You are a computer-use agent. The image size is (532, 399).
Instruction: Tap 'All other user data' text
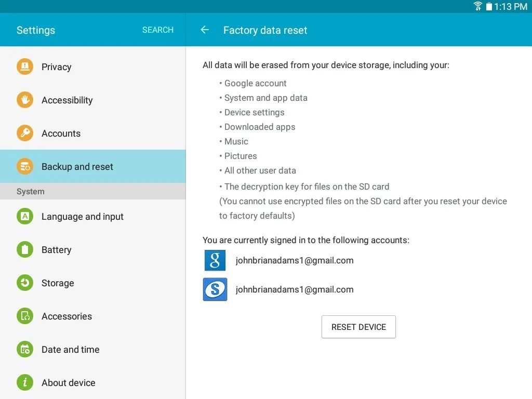click(x=260, y=170)
